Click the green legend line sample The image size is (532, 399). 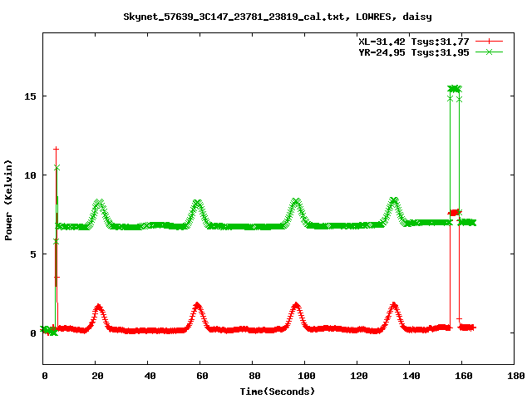489,52
